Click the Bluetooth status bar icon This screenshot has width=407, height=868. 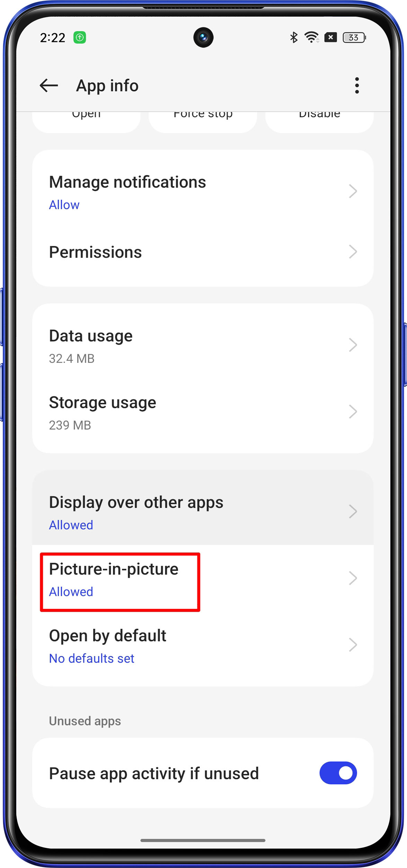click(294, 37)
